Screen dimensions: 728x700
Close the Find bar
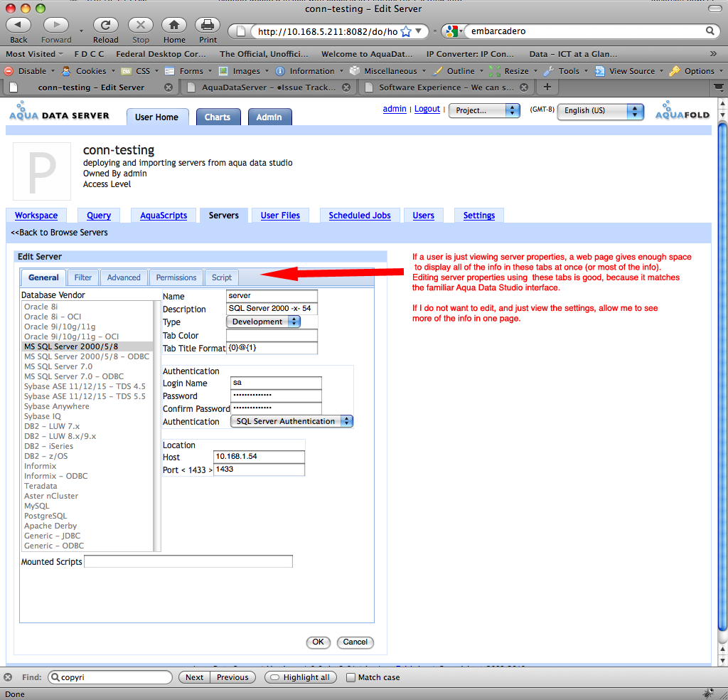tap(8, 677)
